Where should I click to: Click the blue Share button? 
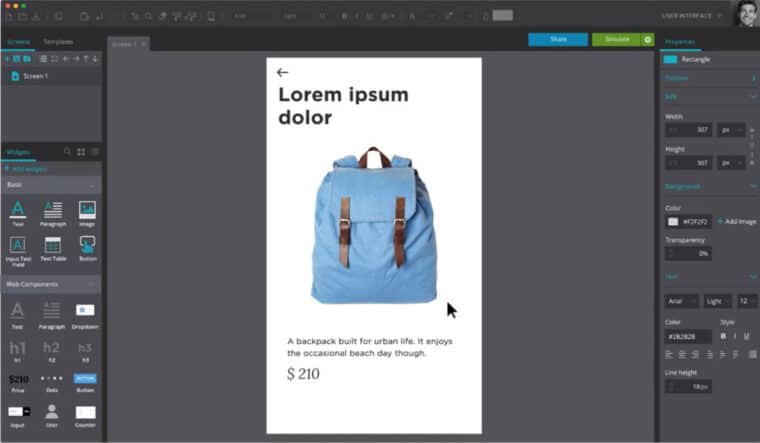coord(558,40)
